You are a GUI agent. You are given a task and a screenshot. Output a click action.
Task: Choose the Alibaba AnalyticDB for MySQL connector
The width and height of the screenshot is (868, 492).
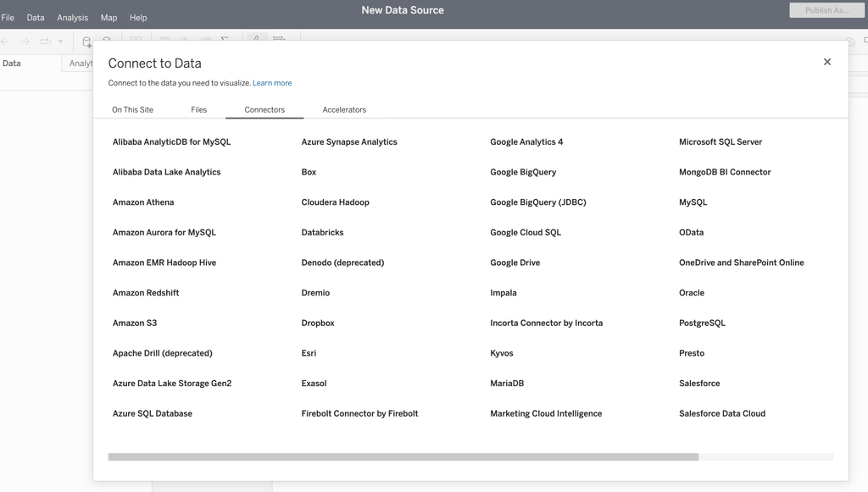click(171, 141)
